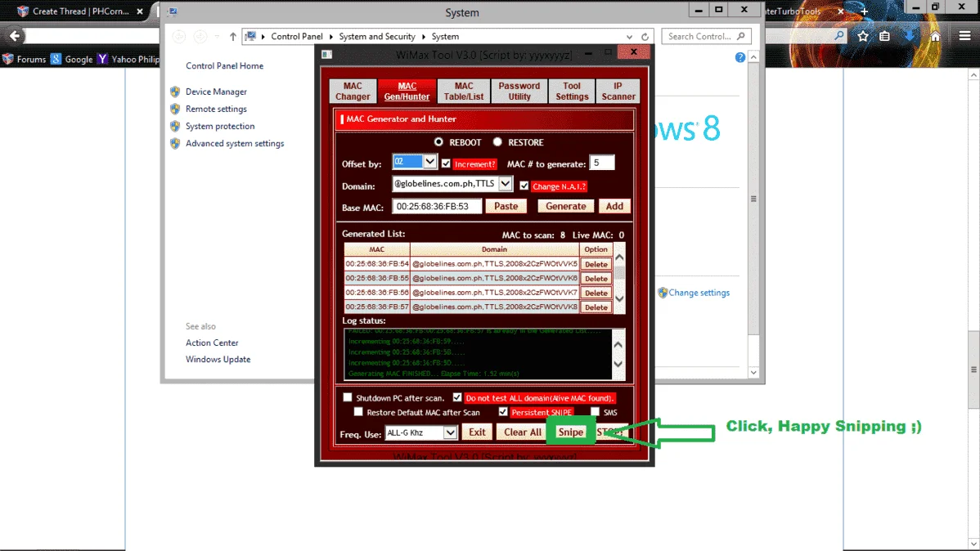980x551 pixels.
Task: Enable Restore Default MAC after Scan
Action: pyautogui.click(x=358, y=412)
